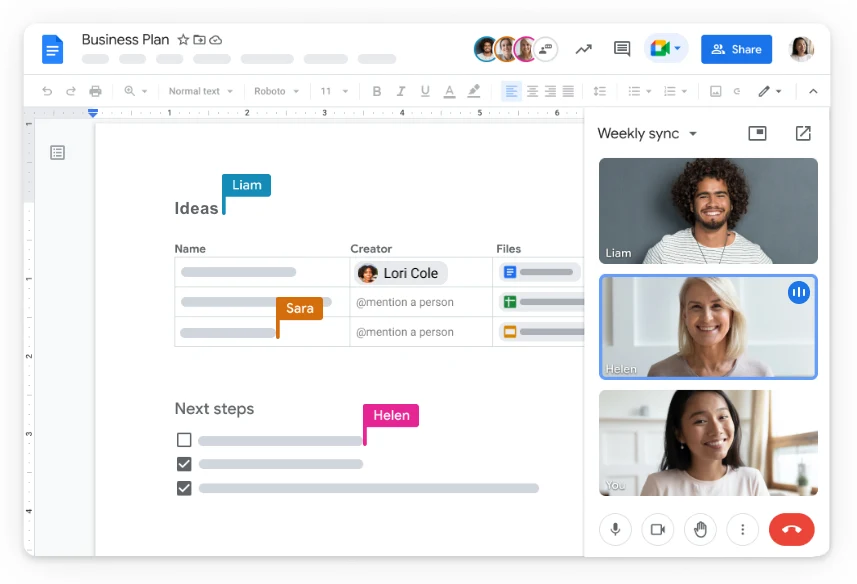Open the collaborator chat bubble icon
Viewport: 857px width, 584px height.
(x=545, y=49)
